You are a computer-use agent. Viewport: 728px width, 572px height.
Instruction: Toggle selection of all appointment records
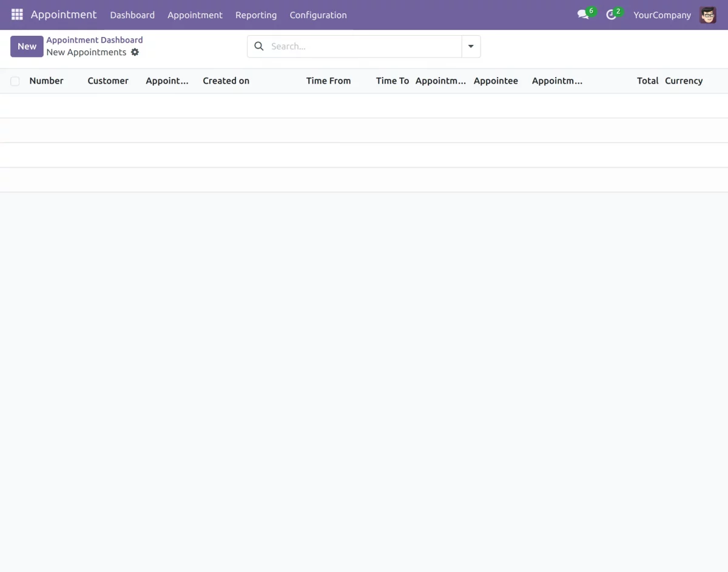15,81
